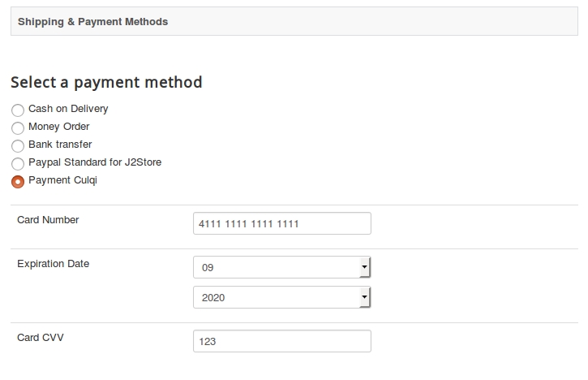
Task: Click the 'Card CVV' field label
Action: pos(41,338)
